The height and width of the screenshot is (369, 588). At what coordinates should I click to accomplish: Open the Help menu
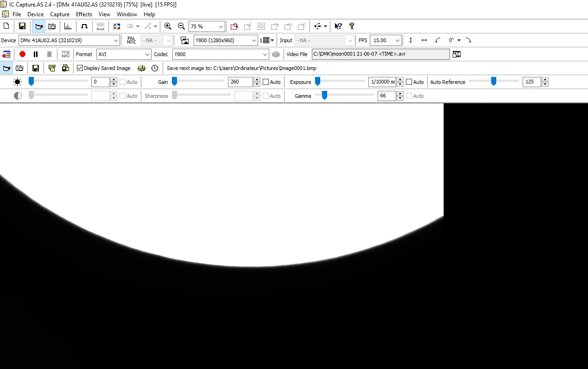(149, 14)
